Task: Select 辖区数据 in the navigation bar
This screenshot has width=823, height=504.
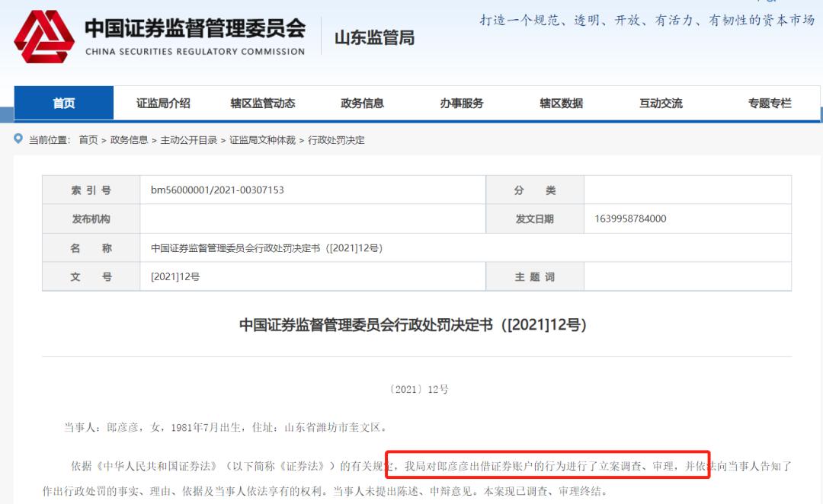Action: click(561, 104)
